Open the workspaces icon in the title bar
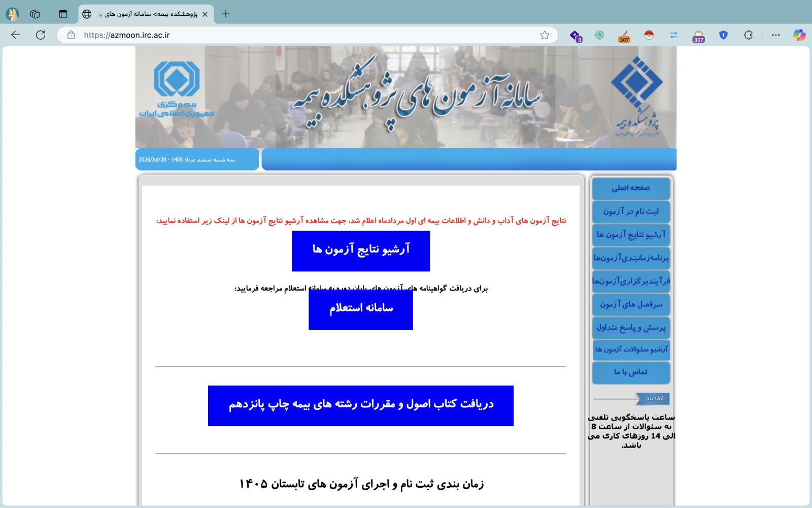This screenshot has height=508, width=812. click(x=35, y=14)
